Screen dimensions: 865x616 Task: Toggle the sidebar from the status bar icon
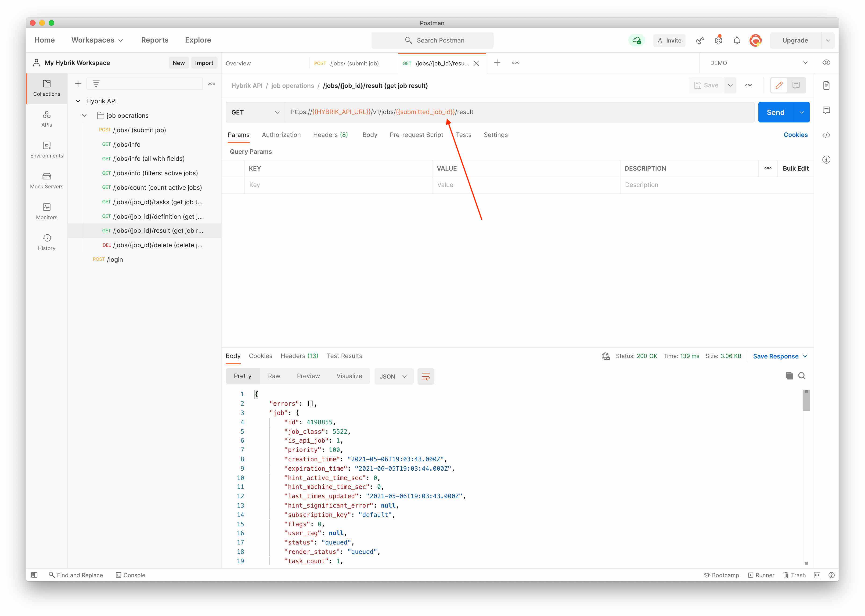point(35,575)
